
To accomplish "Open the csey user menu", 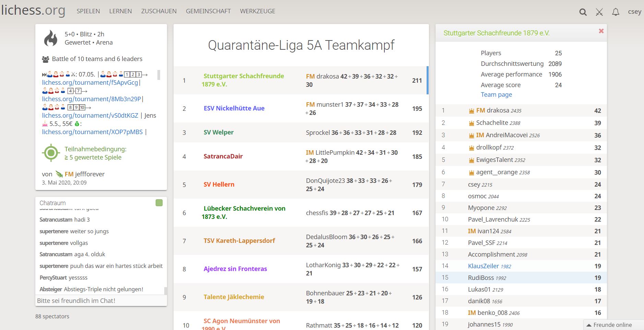I will click(x=634, y=11).
